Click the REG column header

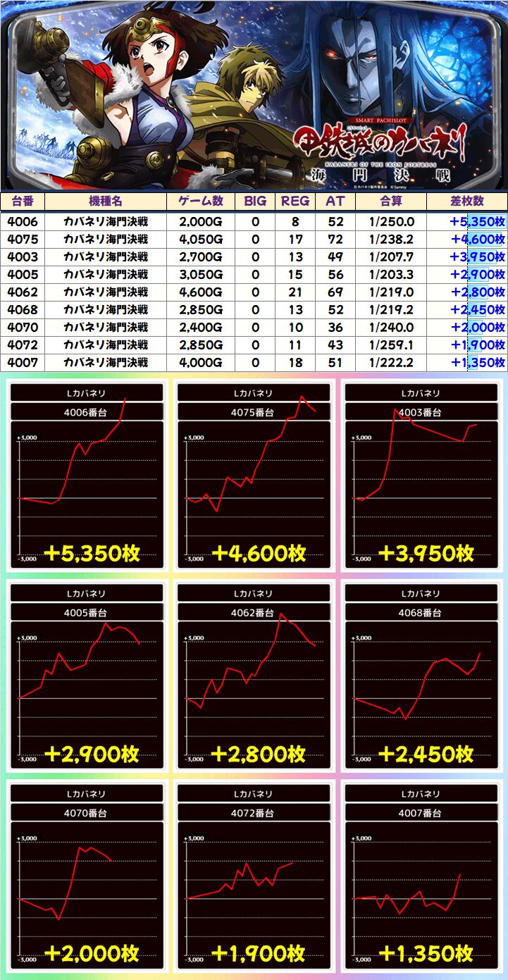coord(295,201)
